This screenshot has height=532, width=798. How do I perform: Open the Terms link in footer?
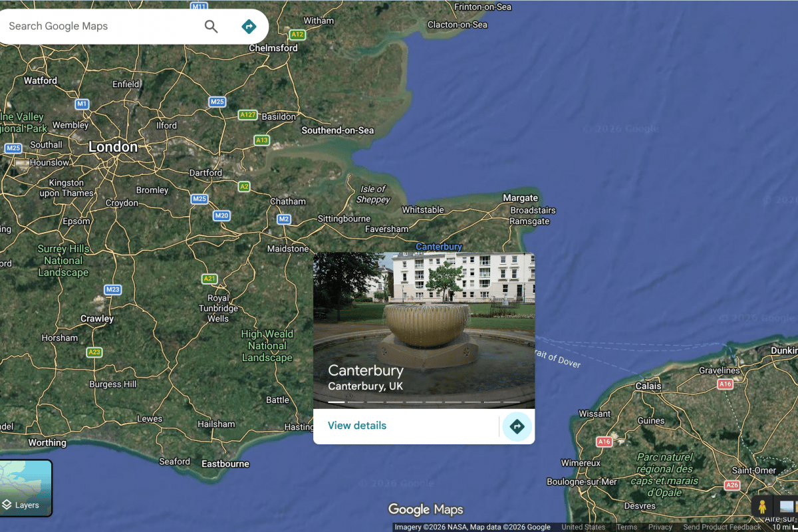(x=626, y=527)
